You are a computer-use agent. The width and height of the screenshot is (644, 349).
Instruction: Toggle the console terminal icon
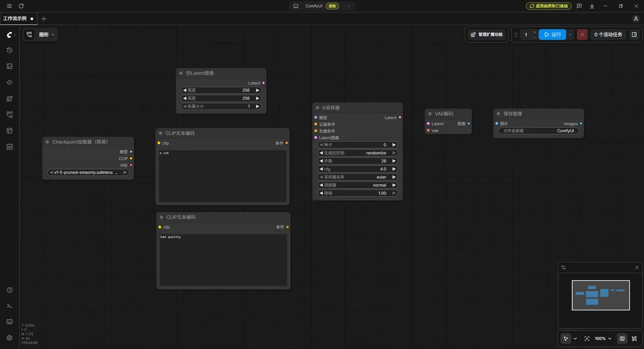(10, 306)
